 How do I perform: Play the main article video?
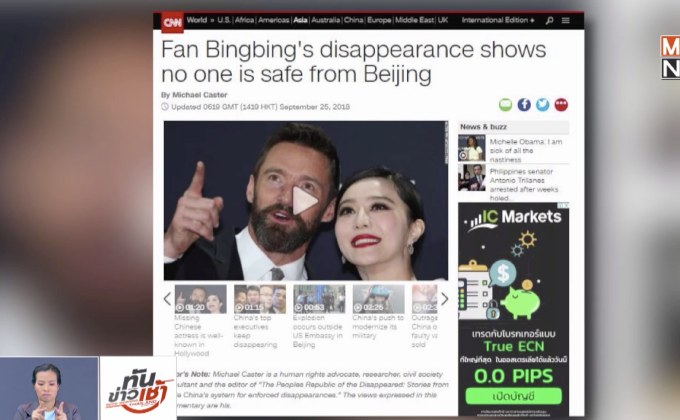click(x=305, y=200)
